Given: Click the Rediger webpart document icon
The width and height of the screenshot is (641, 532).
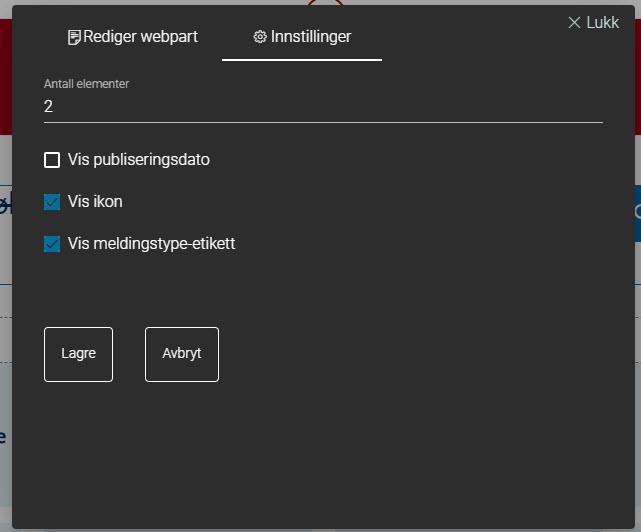Looking at the screenshot, I should point(74,37).
